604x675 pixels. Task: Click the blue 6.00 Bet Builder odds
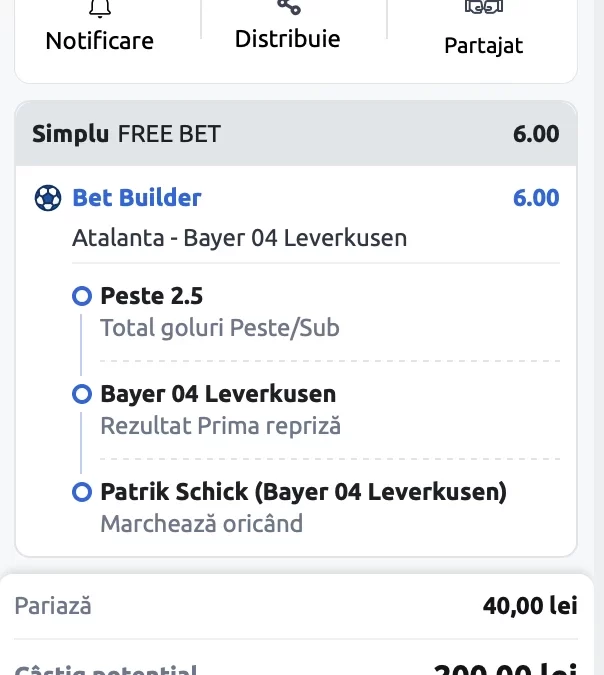coord(536,198)
